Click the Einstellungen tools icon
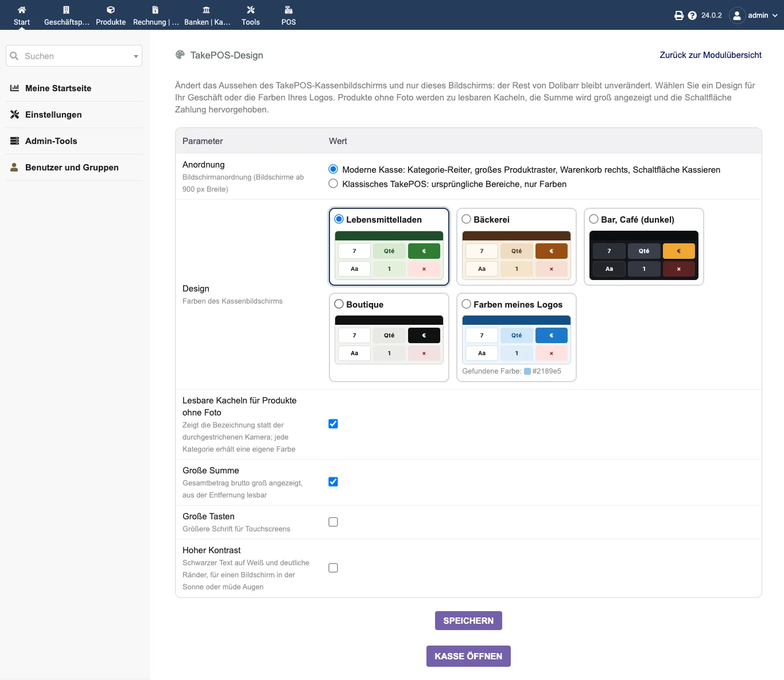This screenshot has height=680, width=784. click(15, 114)
